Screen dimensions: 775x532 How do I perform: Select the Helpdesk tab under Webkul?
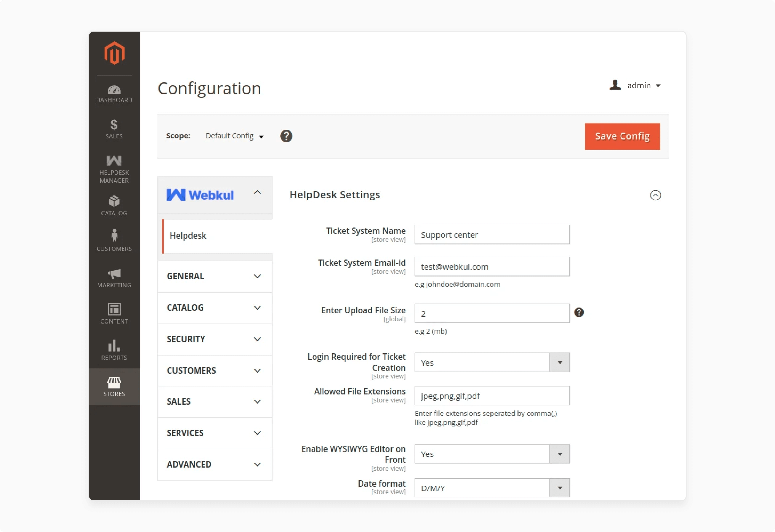pos(217,236)
